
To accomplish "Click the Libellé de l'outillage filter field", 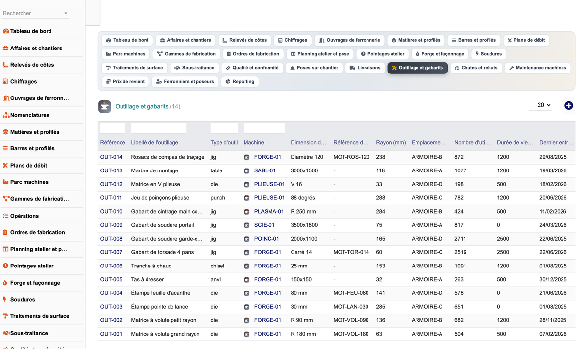I will click(x=159, y=128).
